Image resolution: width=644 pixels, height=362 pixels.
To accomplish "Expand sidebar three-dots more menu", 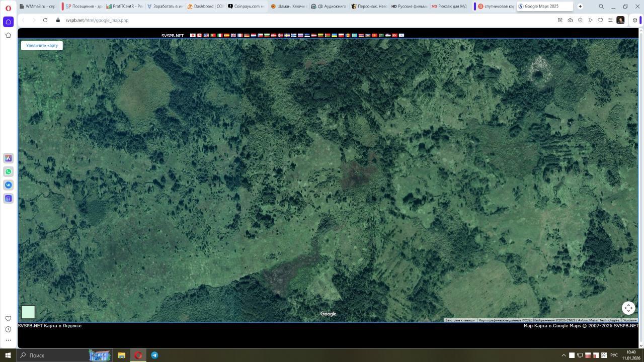I will click(x=8, y=340).
